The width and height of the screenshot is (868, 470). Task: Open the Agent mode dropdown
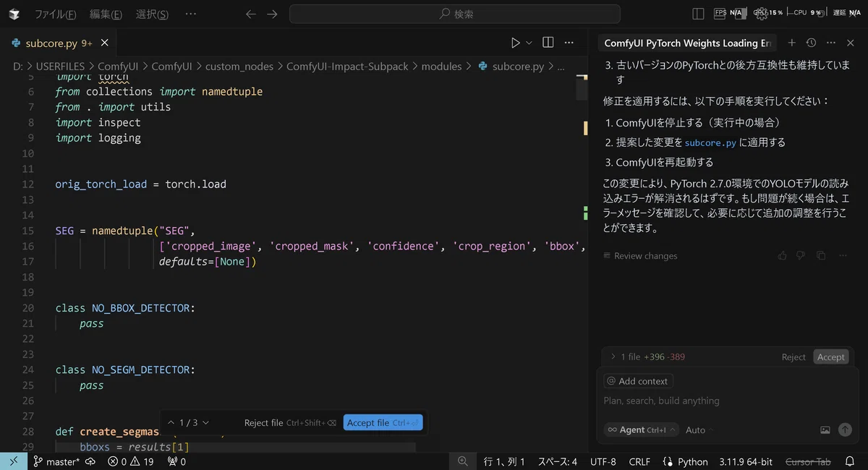[642, 430]
